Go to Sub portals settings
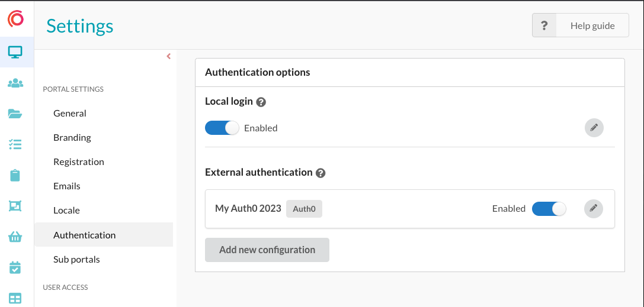Viewport: 644px width, 307px height. (x=76, y=259)
